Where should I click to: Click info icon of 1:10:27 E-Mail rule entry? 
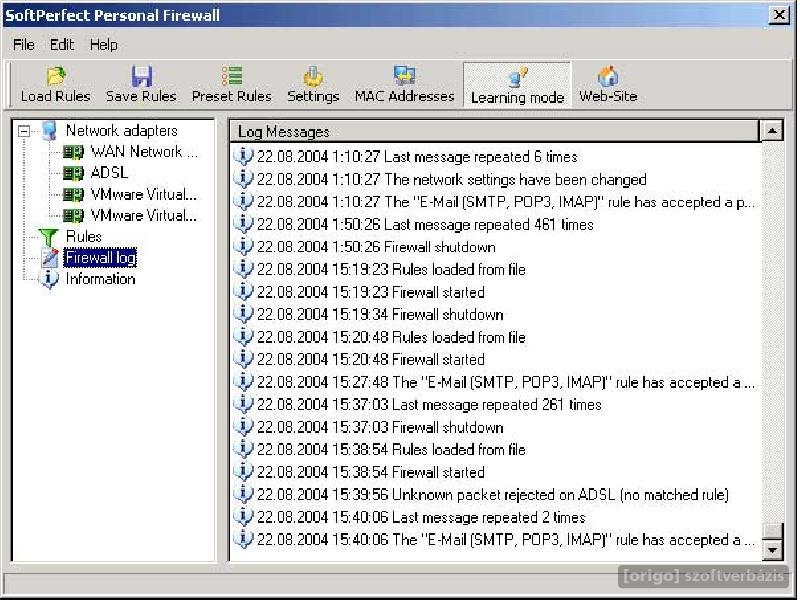243,201
